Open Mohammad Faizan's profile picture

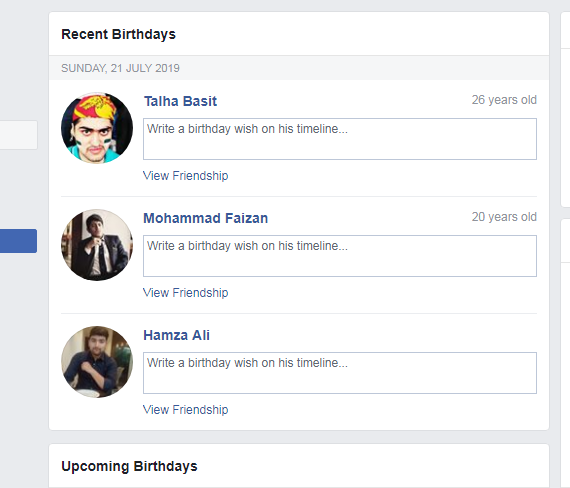97,245
